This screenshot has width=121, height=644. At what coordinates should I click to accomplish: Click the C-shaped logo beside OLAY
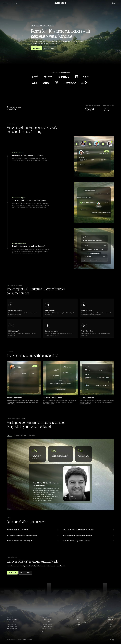(77, 77)
